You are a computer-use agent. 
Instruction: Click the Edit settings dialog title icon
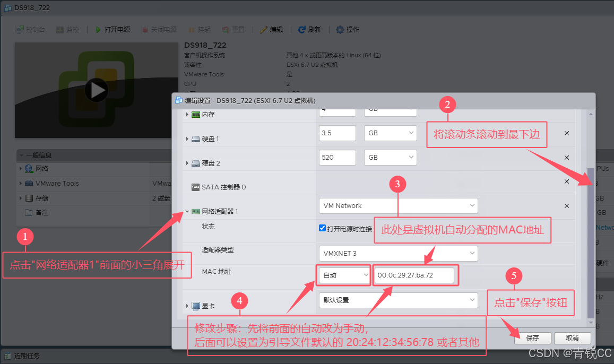point(179,100)
